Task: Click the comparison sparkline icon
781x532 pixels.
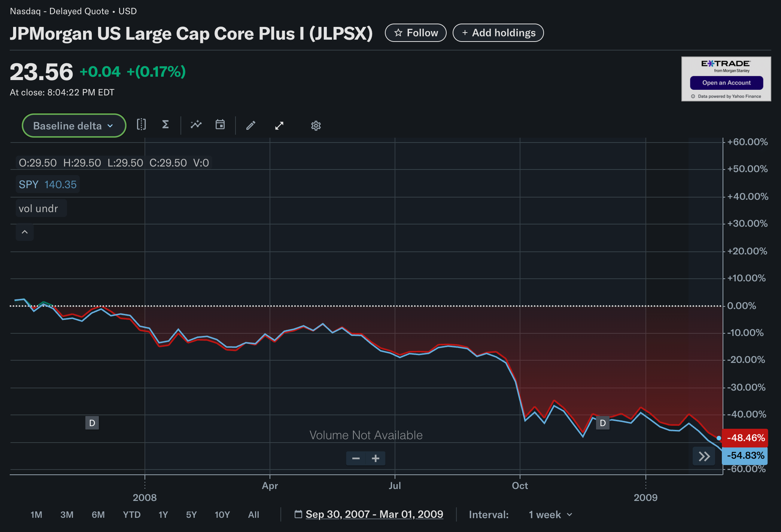Action: 196,125
